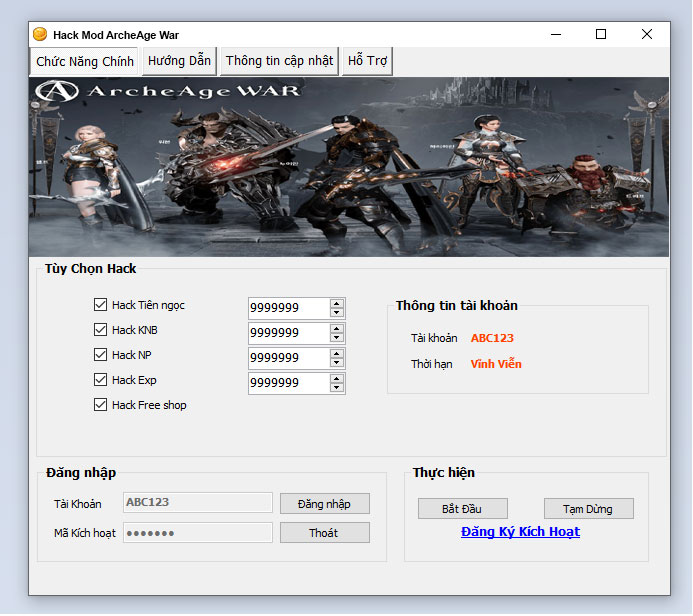Select the Hỗ Trợ tab
This screenshot has height=616, width=693.
coord(367,61)
